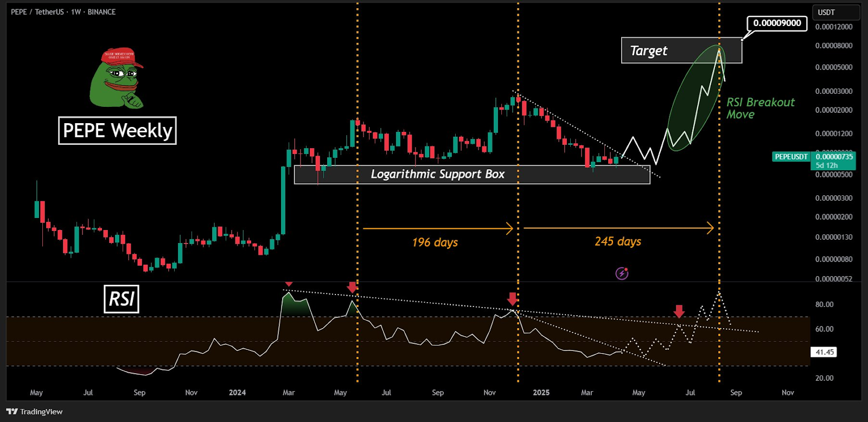The image size is (868, 422).
Task: Click the 41.45 RSI value label
Action: click(x=824, y=352)
